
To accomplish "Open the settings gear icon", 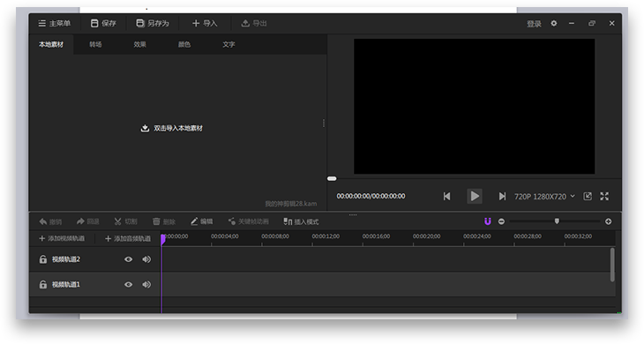I will (554, 24).
